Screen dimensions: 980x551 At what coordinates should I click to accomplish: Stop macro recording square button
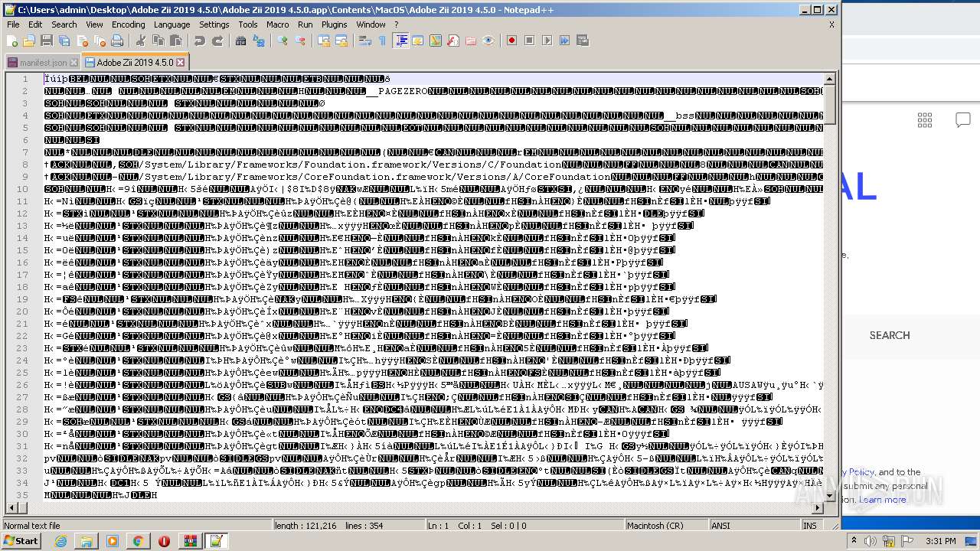529,41
